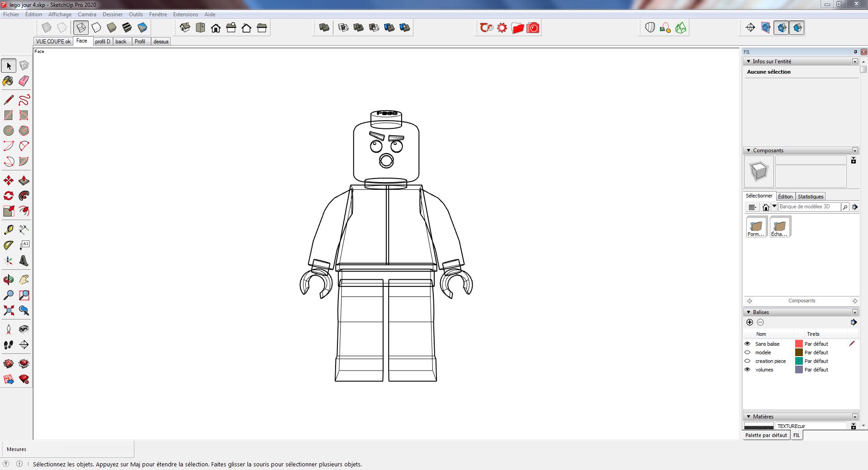Select the Move tool

pyautogui.click(x=9, y=181)
